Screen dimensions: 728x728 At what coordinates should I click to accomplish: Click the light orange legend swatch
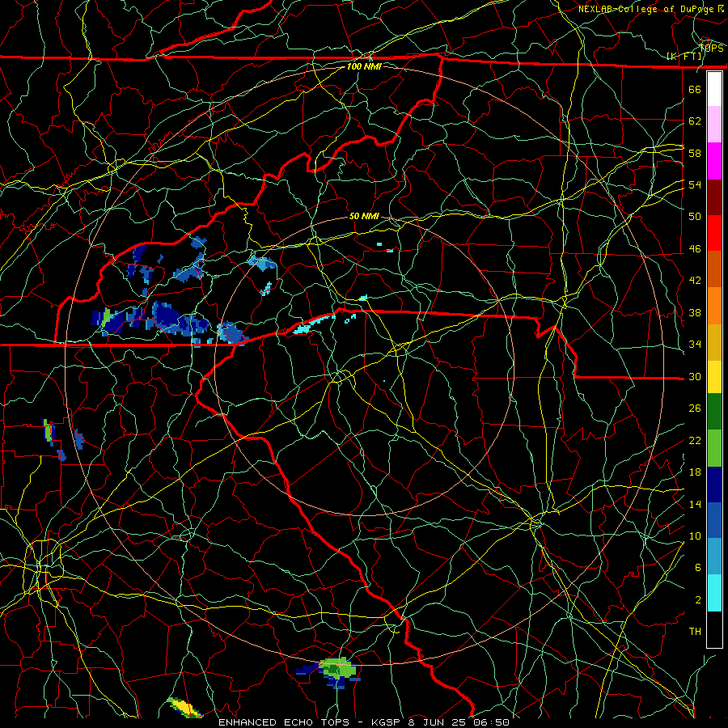point(714,306)
